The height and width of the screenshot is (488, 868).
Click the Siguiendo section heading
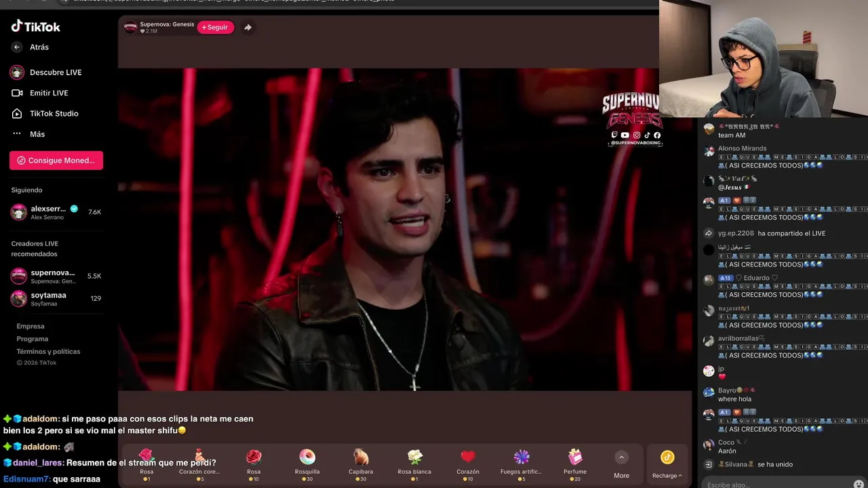point(26,190)
